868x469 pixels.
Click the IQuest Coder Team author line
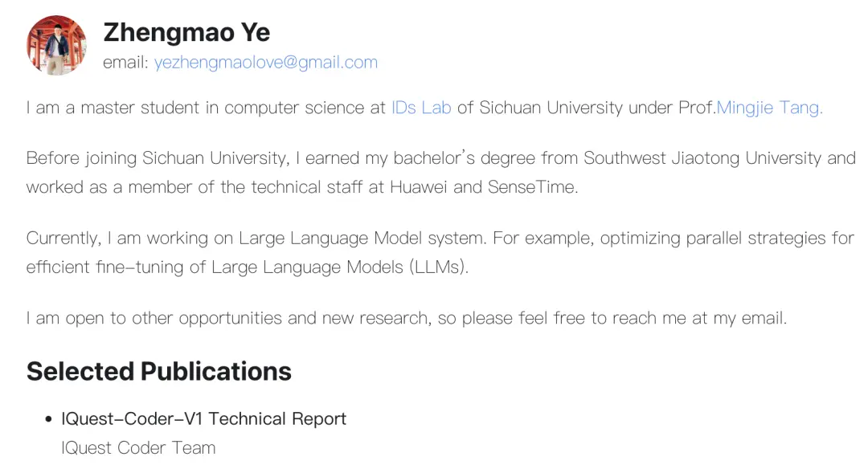138,447
